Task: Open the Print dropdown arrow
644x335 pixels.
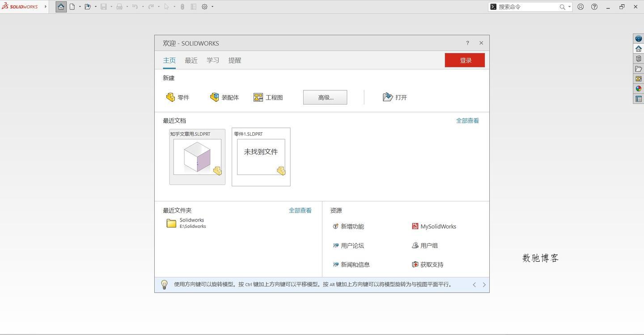Action: pyautogui.click(x=127, y=7)
